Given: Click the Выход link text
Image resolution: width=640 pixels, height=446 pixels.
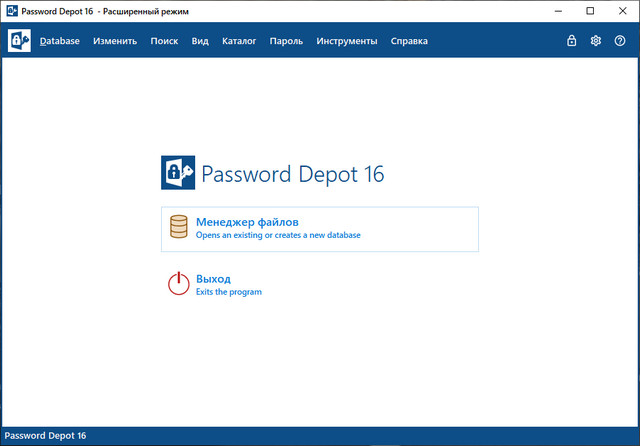Looking at the screenshot, I should 214,279.
